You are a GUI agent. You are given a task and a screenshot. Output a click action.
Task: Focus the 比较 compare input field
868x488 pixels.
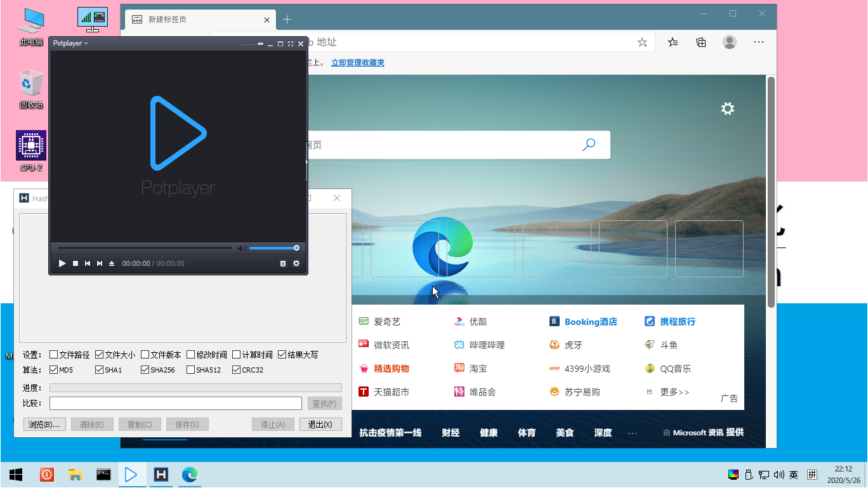tap(176, 404)
